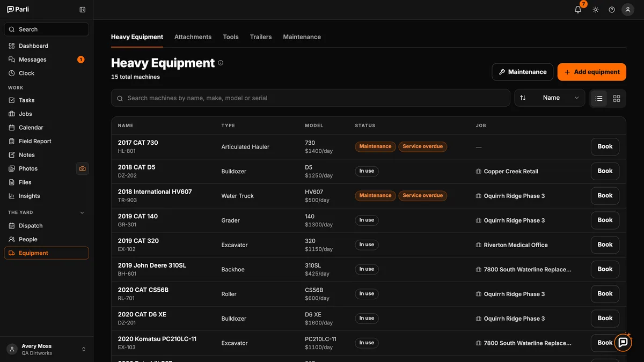
Task: Open the chat assistant bubble icon
Action: click(623, 342)
